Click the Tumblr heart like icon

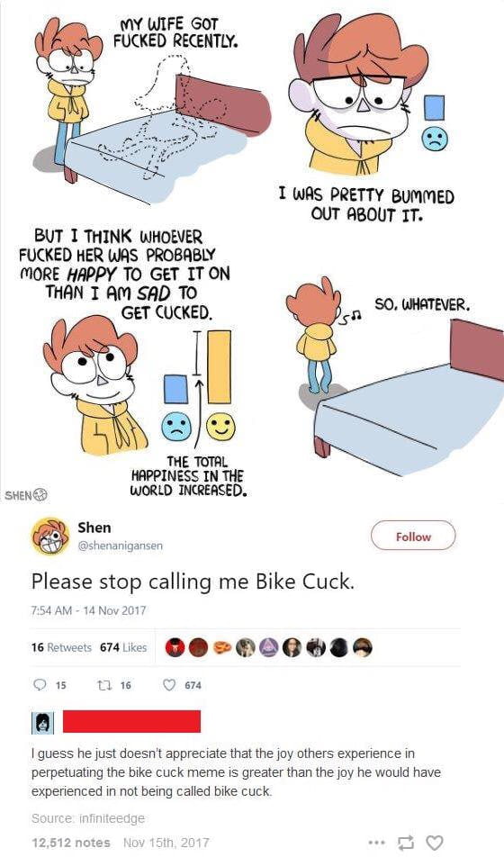(x=435, y=843)
